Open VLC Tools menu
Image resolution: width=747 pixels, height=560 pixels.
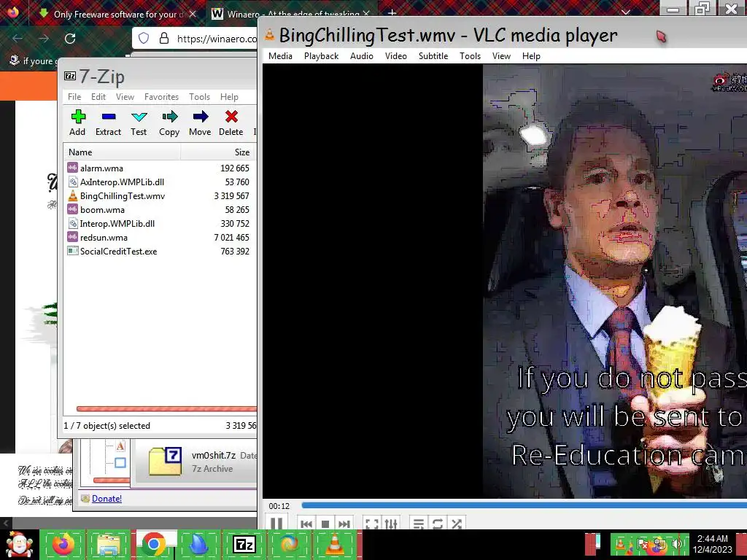point(470,56)
